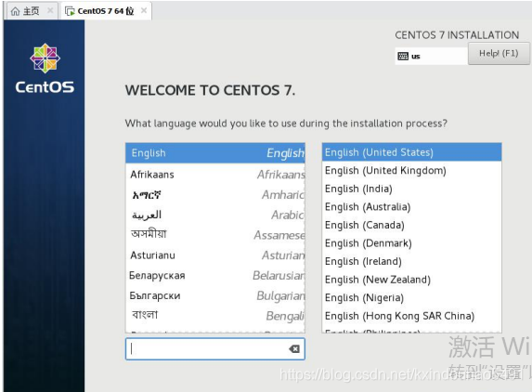Choose English (New Zealand) locale
The width and height of the screenshot is (532, 392).
click(411, 280)
